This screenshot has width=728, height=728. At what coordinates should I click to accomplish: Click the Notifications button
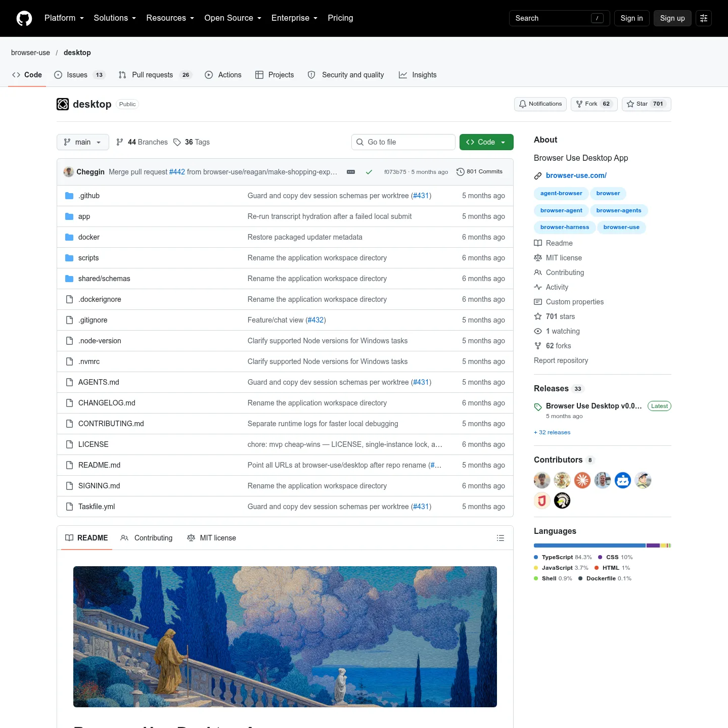pyautogui.click(x=540, y=104)
